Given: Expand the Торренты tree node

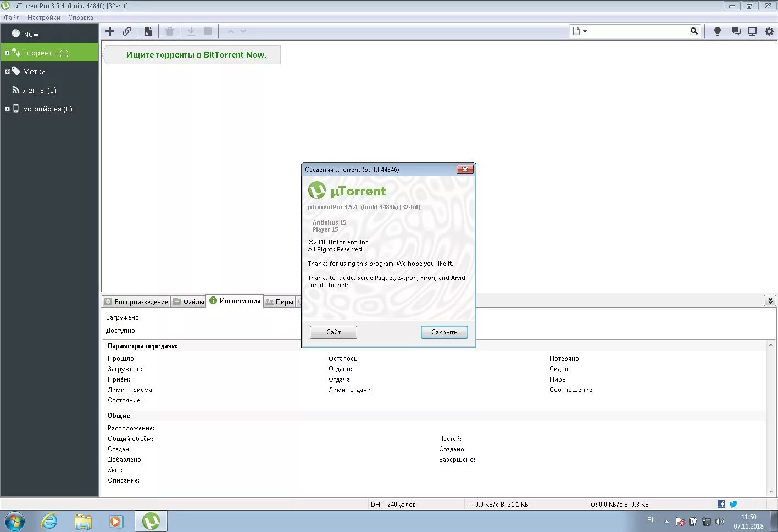Looking at the screenshot, I should click(x=7, y=53).
